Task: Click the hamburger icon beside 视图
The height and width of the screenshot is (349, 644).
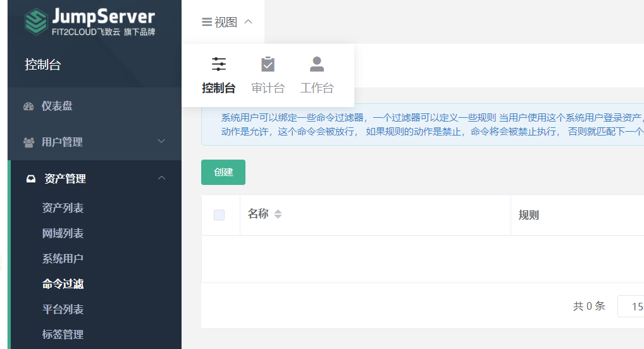Action: point(207,22)
